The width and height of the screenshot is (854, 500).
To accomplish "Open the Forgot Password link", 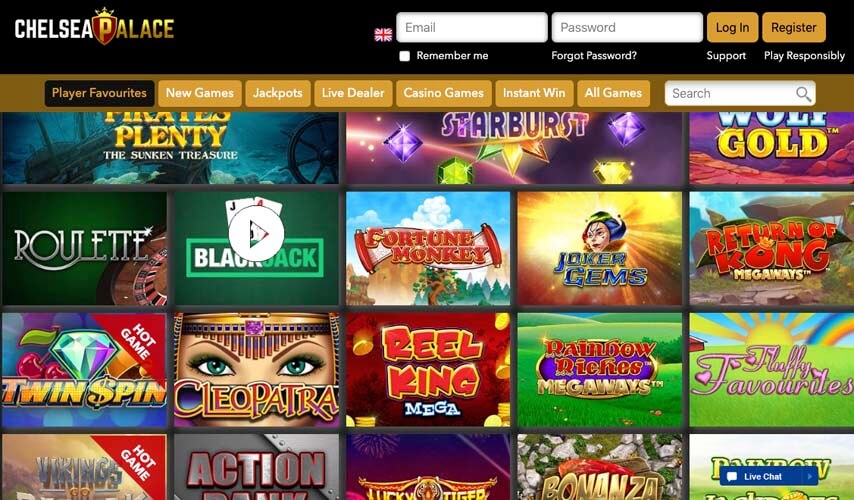I will pyautogui.click(x=594, y=56).
